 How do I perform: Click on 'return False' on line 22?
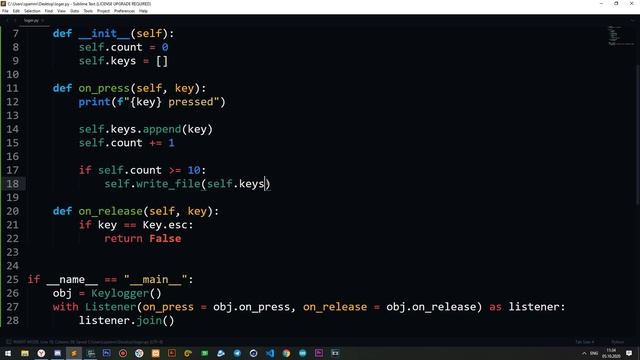tap(143, 239)
